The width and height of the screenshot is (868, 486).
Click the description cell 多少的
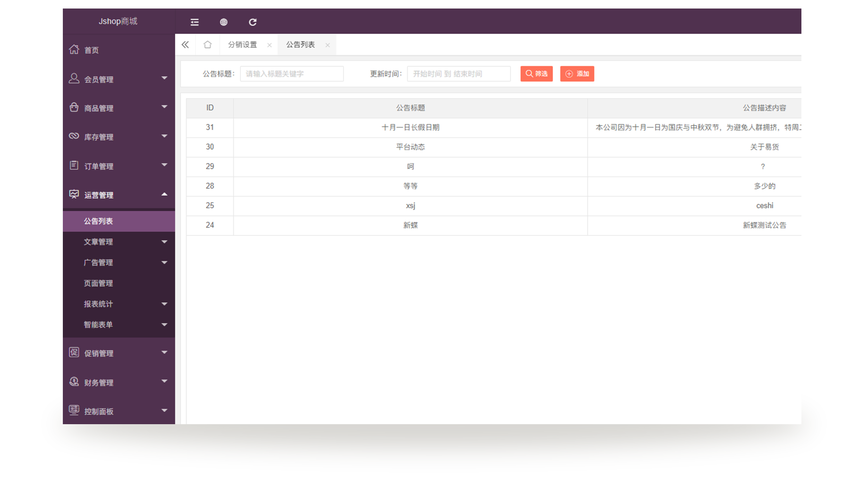point(764,186)
